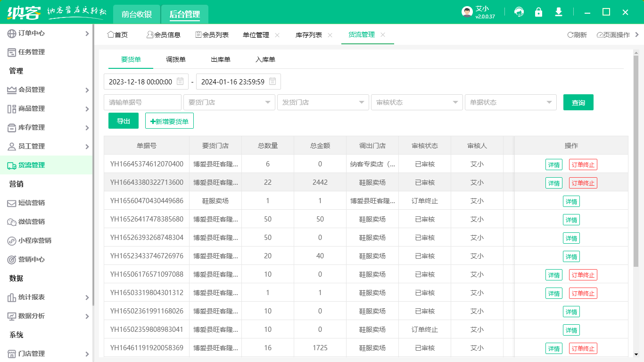This screenshot has height=362, width=644.
Task: Select 货流管理 in the sidebar
Action: pyautogui.click(x=46, y=165)
